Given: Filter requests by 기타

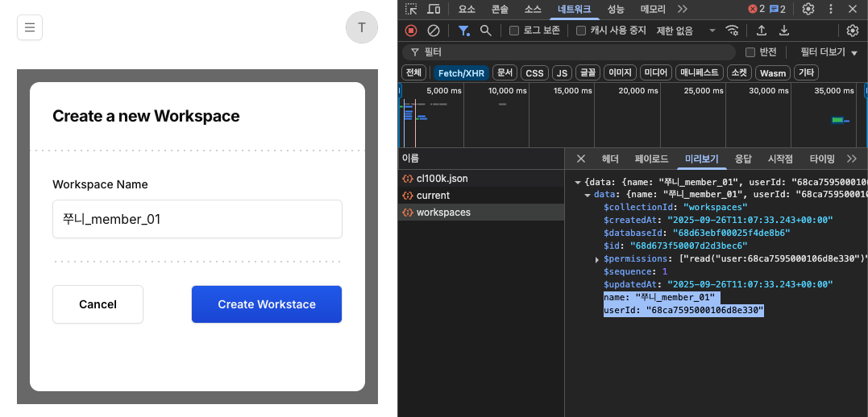Looking at the screenshot, I should pos(806,72).
